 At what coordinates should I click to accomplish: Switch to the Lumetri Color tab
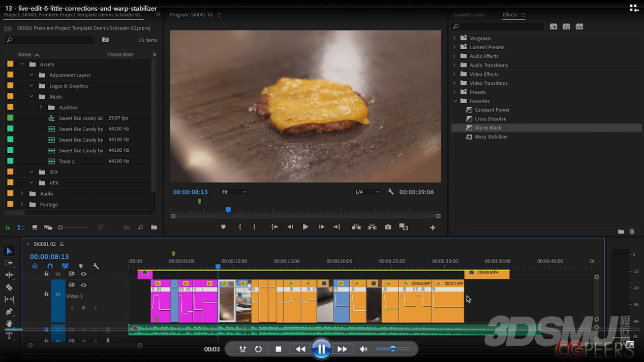point(469,15)
